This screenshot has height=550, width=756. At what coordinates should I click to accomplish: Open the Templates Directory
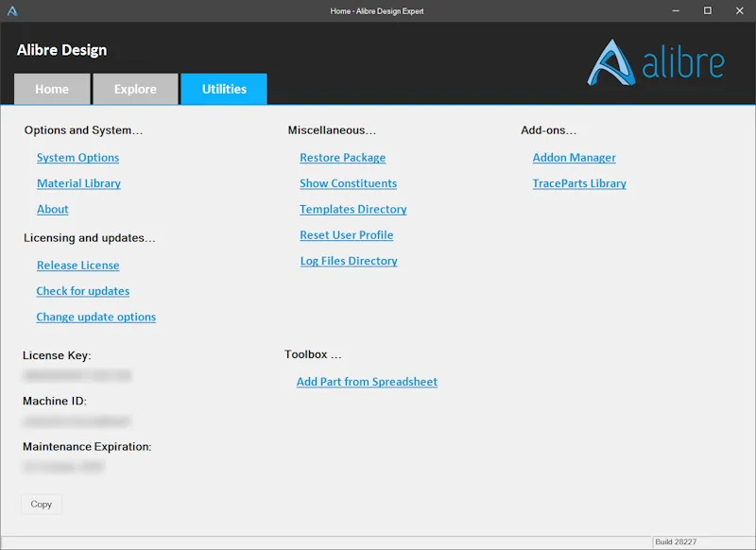(x=353, y=209)
